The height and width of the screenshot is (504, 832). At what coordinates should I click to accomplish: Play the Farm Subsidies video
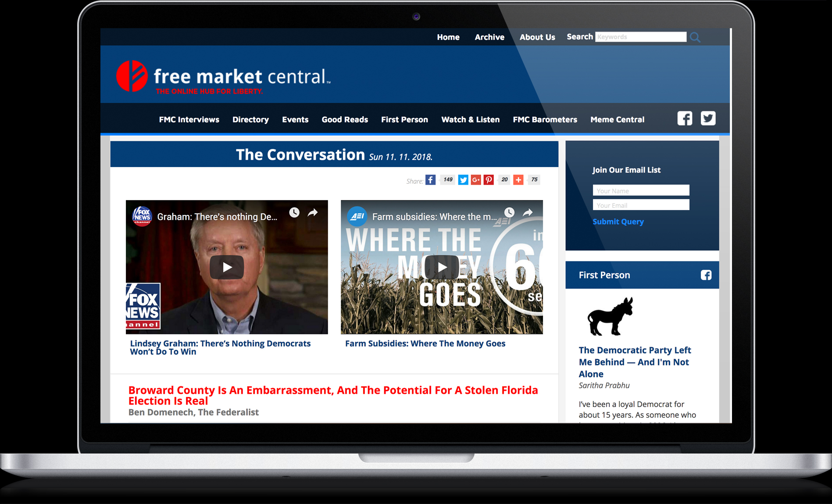click(x=442, y=267)
